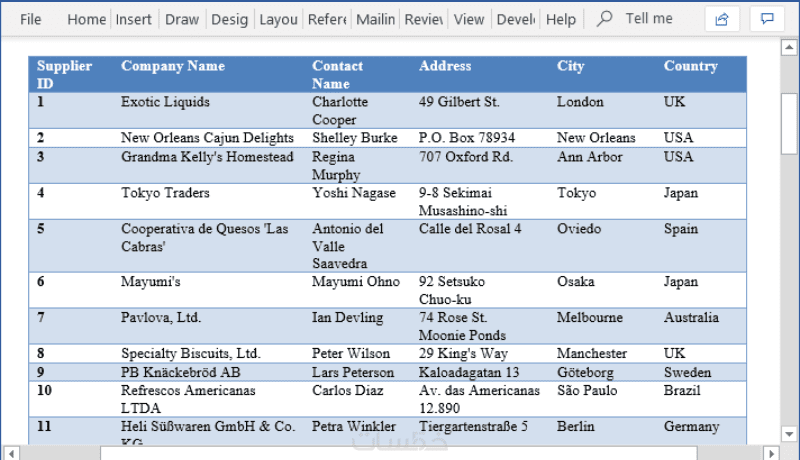
Task: Click the vertical scrollbar thumb
Action: [789, 123]
